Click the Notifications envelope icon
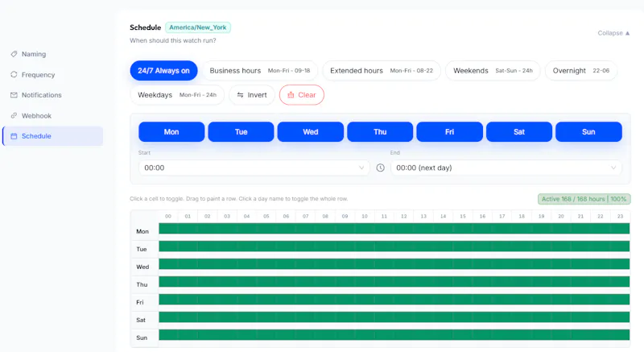644x352 pixels. click(14, 95)
